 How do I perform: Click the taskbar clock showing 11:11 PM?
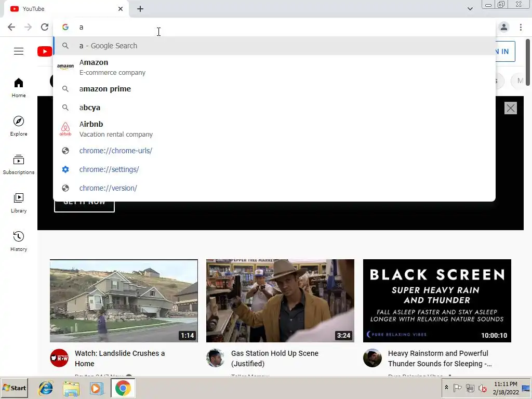(x=506, y=388)
